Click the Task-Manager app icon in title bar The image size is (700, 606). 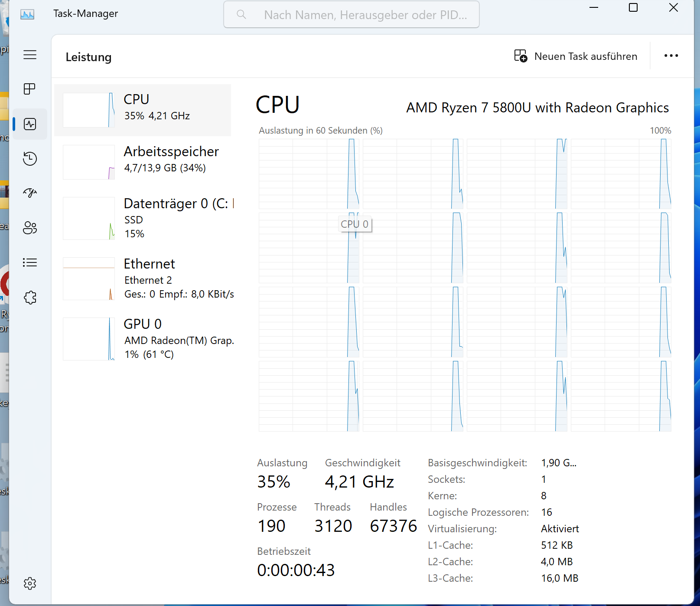(27, 14)
